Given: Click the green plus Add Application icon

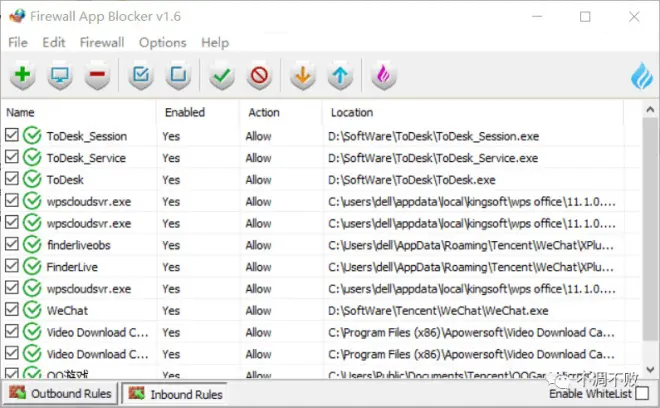Looking at the screenshot, I should (22, 76).
